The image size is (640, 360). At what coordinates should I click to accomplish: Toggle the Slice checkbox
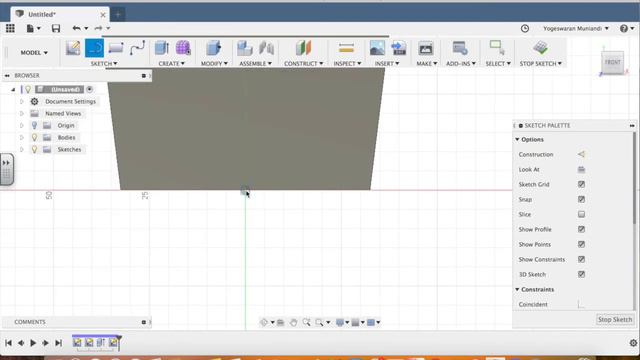pos(581,214)
